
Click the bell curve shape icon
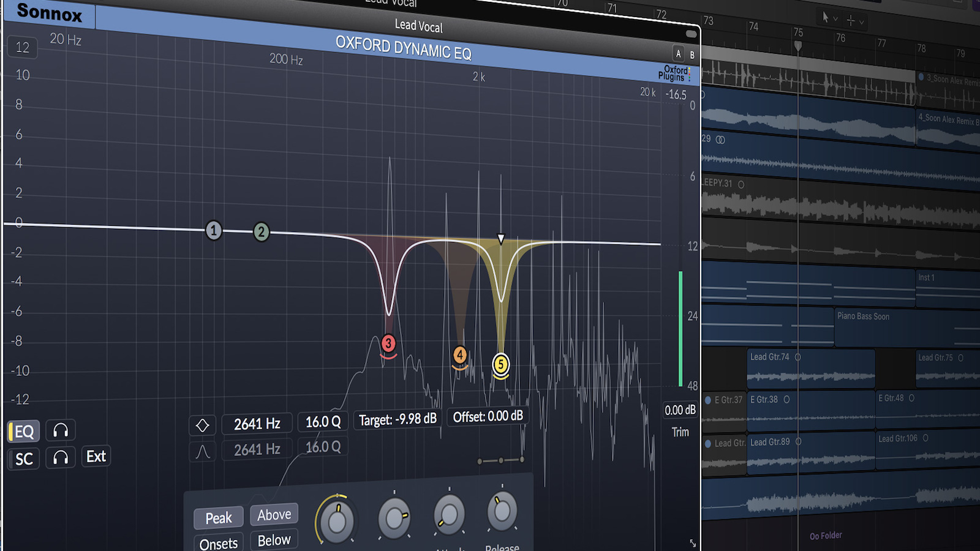click(x=203, y=452)
